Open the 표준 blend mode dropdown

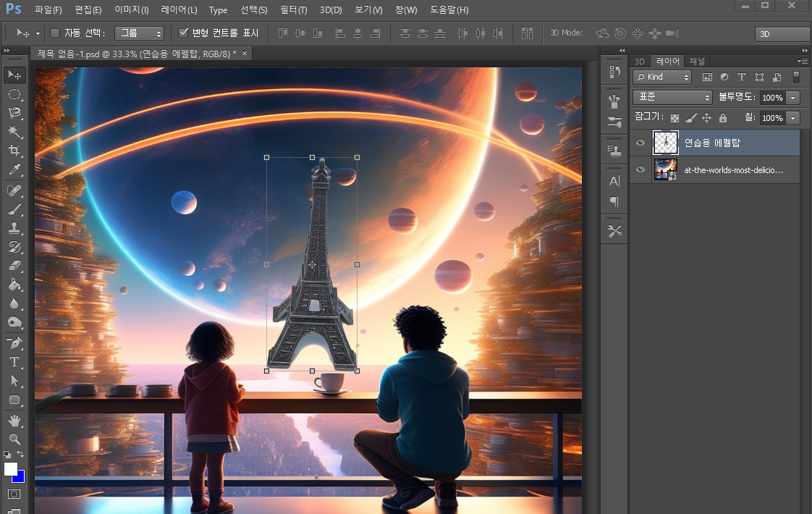(673, 97)
